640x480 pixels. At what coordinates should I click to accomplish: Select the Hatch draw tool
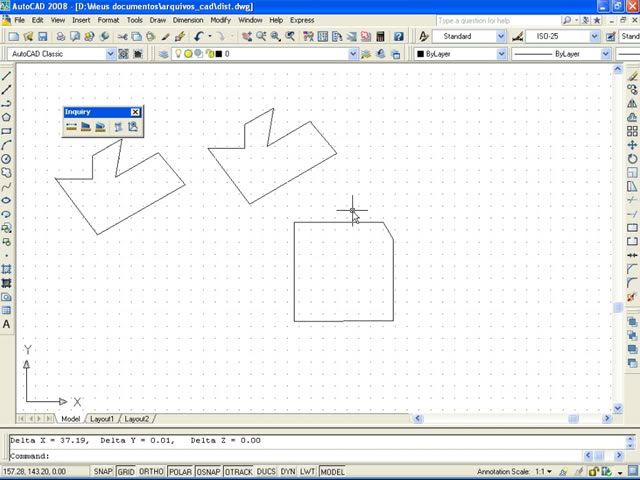(6, 269)
